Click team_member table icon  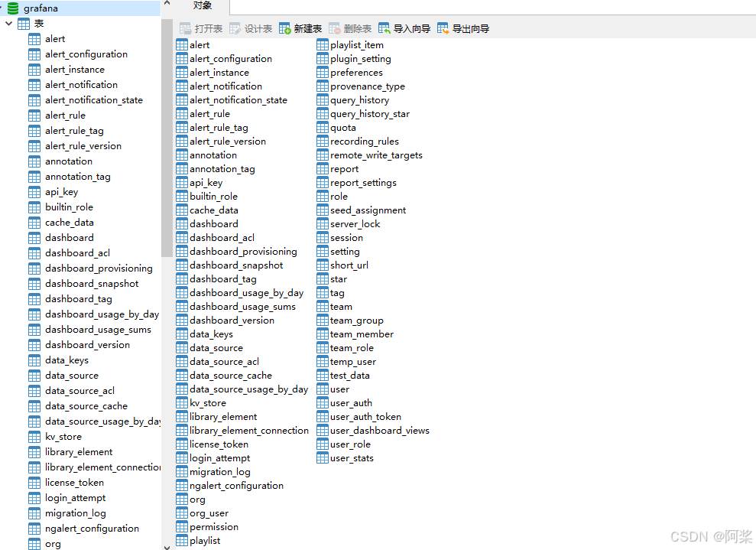point(323,334)
